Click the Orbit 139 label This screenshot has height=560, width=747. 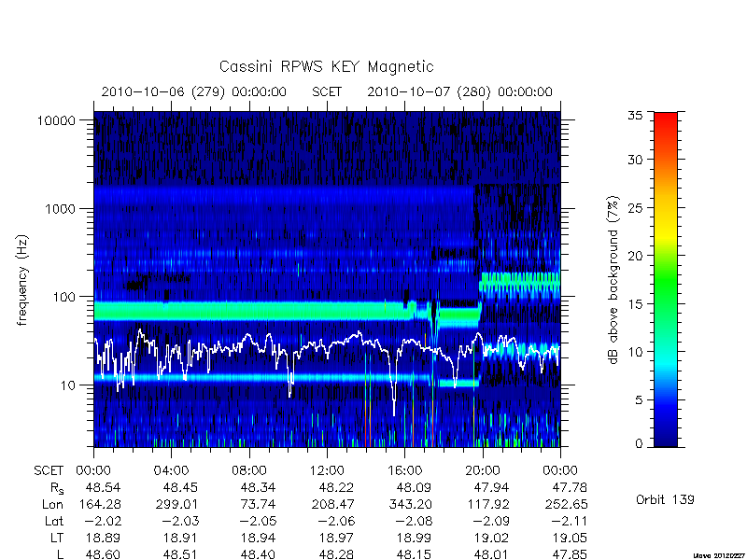[665, 499]
